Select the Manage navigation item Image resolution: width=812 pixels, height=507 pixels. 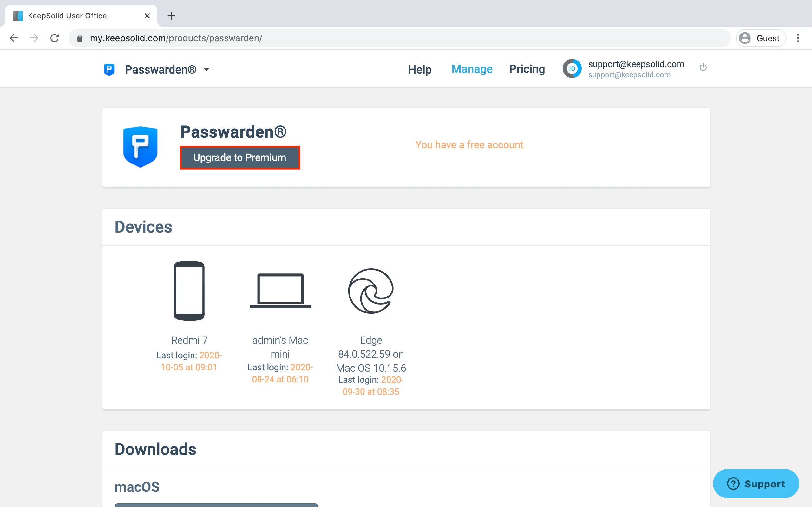pyautogui.click(x=471, y=69)
